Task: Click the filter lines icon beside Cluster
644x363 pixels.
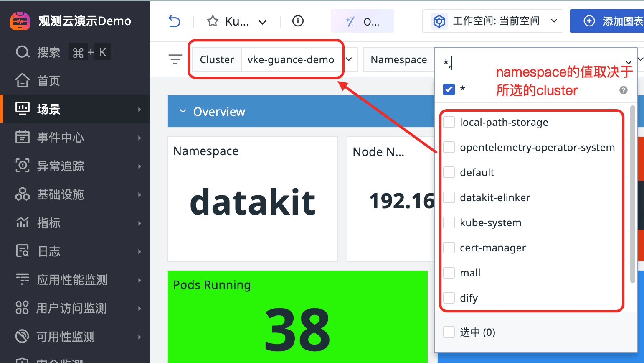Action: (175, 59)
